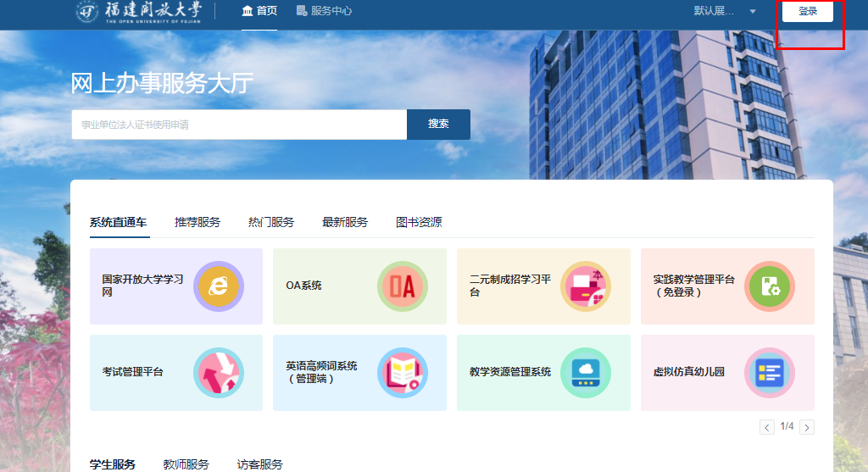
Task: Select the 图书资源 tab
Action: point(419,222)
